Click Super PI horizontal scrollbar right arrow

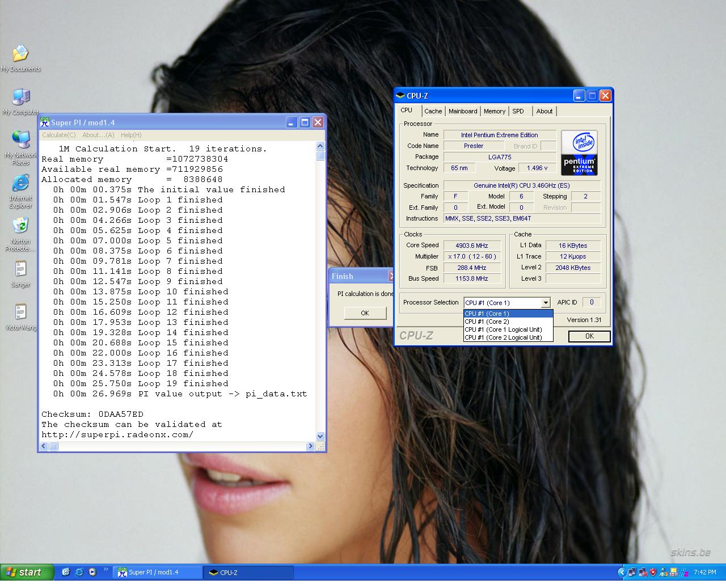coord(310,446)
